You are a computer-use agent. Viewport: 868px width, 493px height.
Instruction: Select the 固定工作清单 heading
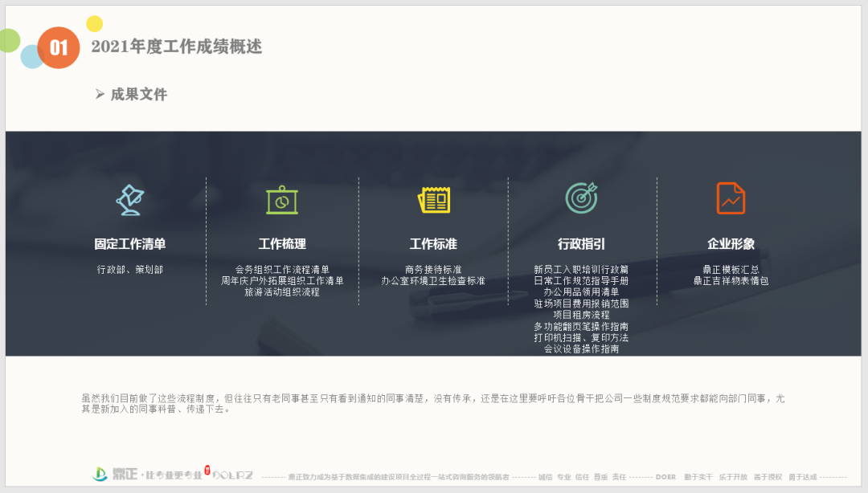pyautogui.click(x=129, y=244)
